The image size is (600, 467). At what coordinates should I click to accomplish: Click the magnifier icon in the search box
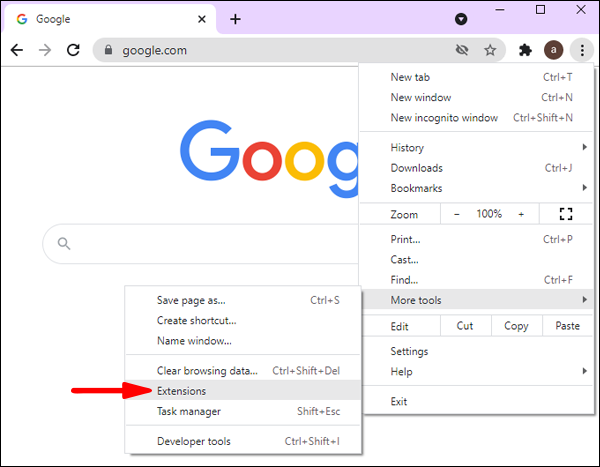[x=64, y=243]
